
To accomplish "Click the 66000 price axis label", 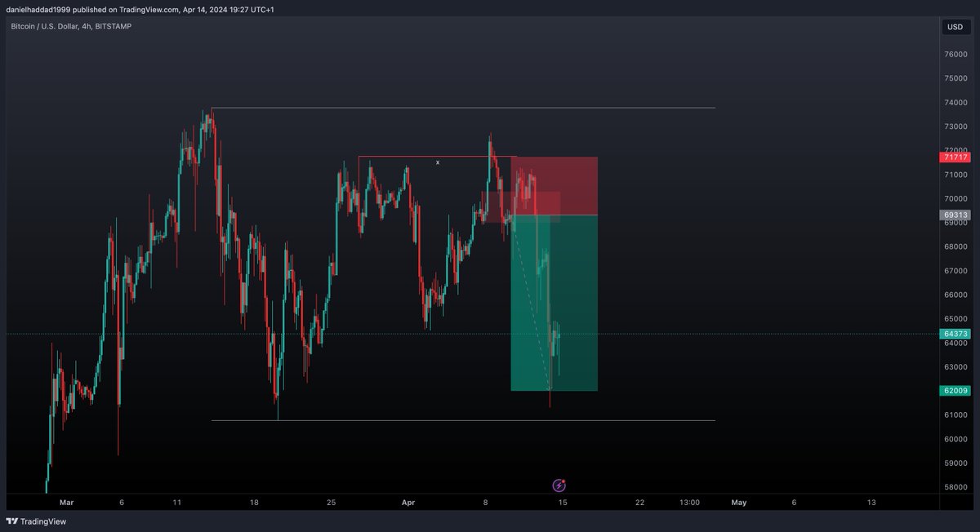I will click(x=956, y=295).
